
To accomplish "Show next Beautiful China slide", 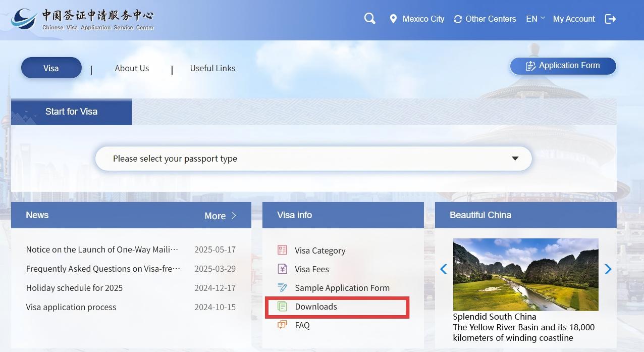I will click(x=608, y=269).
